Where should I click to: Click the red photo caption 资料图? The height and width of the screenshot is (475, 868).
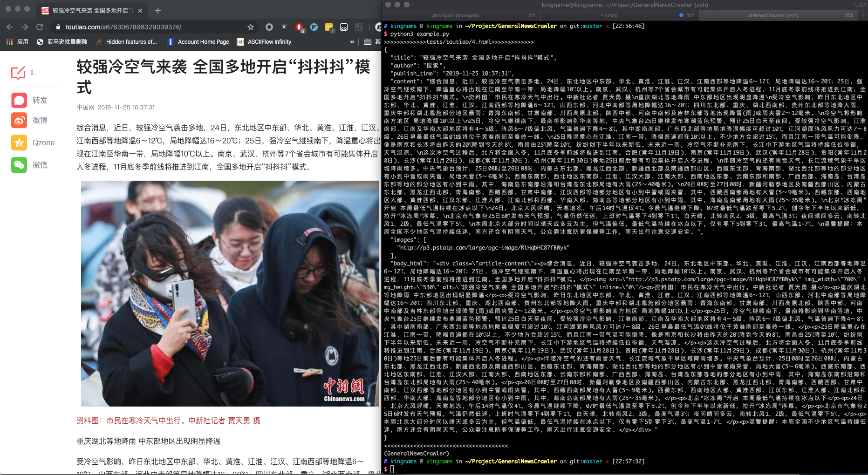168,421
